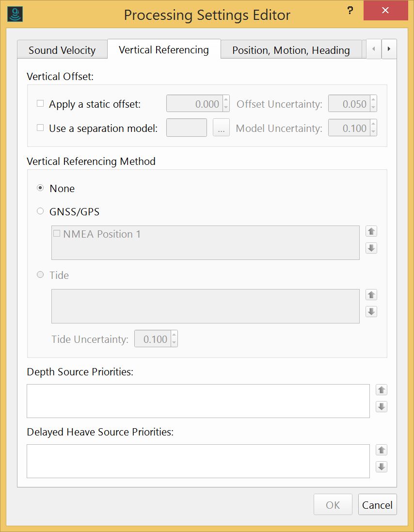Switch to the Sound Velocity tab
Screen dimensions: 414x532
point(62,50)
